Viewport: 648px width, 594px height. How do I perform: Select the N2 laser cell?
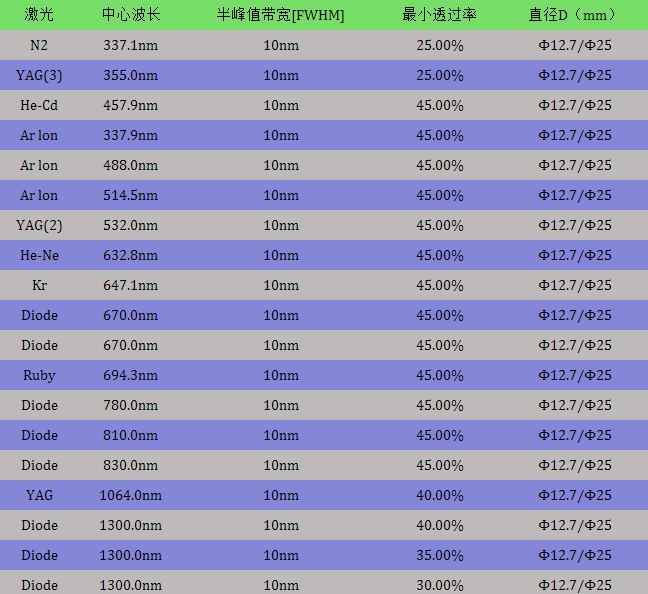[x=39, y=45]
